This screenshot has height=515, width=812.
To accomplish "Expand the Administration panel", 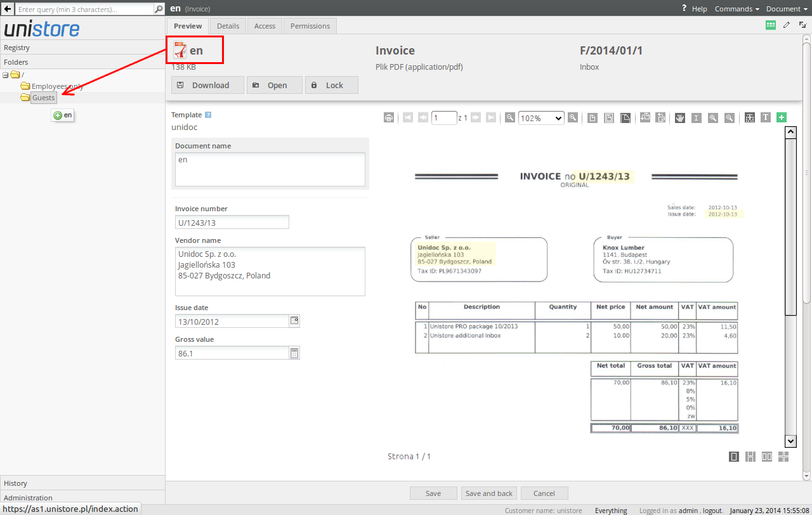I will point(82,497).
